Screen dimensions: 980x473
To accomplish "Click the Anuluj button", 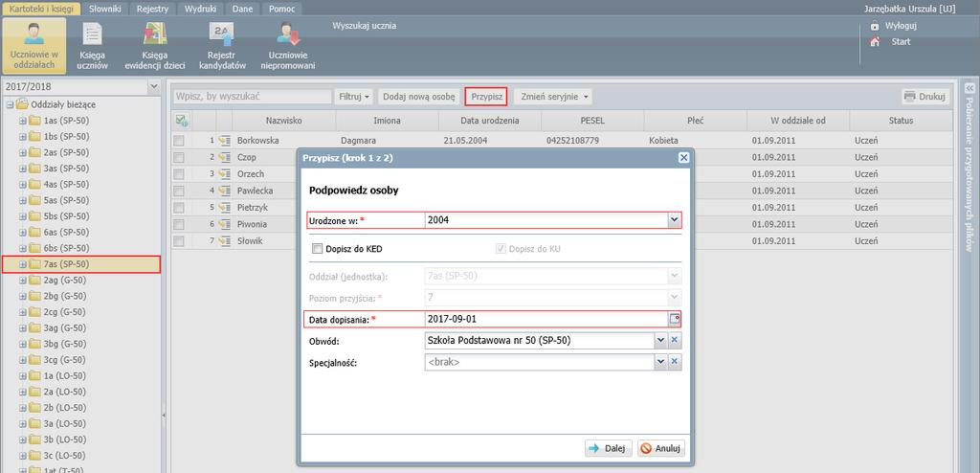I will coord(661,449).
